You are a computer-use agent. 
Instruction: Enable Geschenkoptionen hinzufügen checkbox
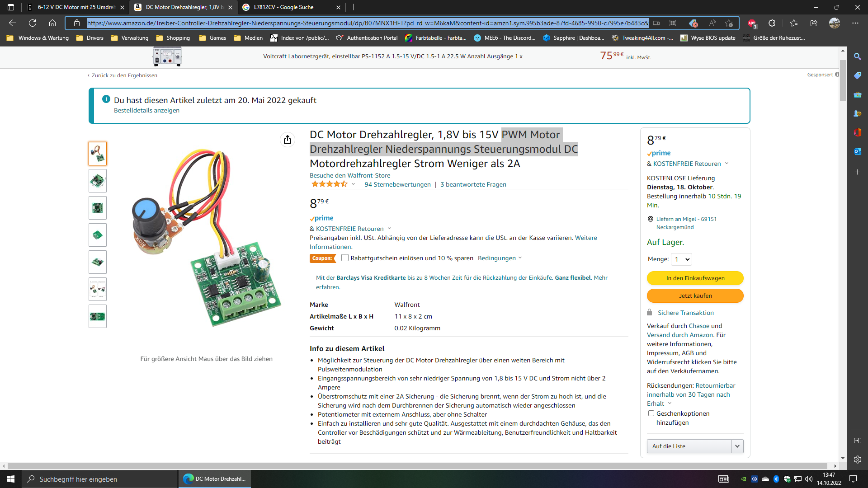[651, 413]
